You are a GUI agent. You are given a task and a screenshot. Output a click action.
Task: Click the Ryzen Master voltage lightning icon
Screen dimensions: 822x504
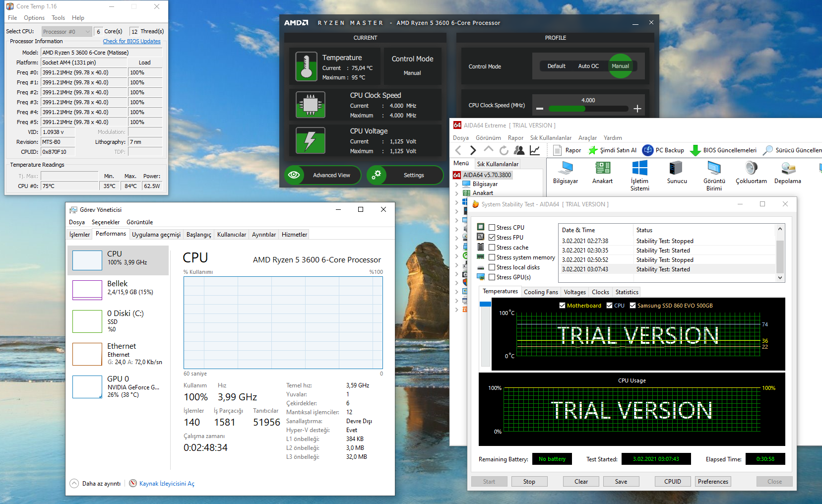[311, 140]
